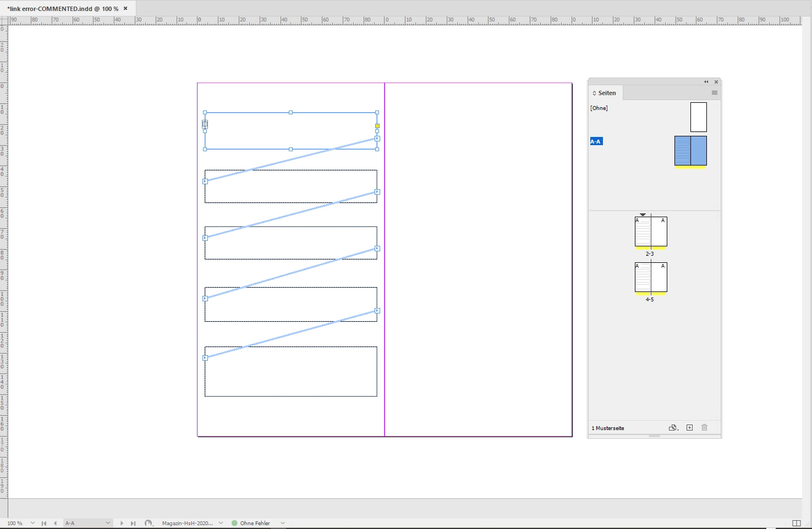Image resolution: width=812 pixels, height=529 pixels.
Task: Delete selected pages with trash icon
Action: pos(704,428)
